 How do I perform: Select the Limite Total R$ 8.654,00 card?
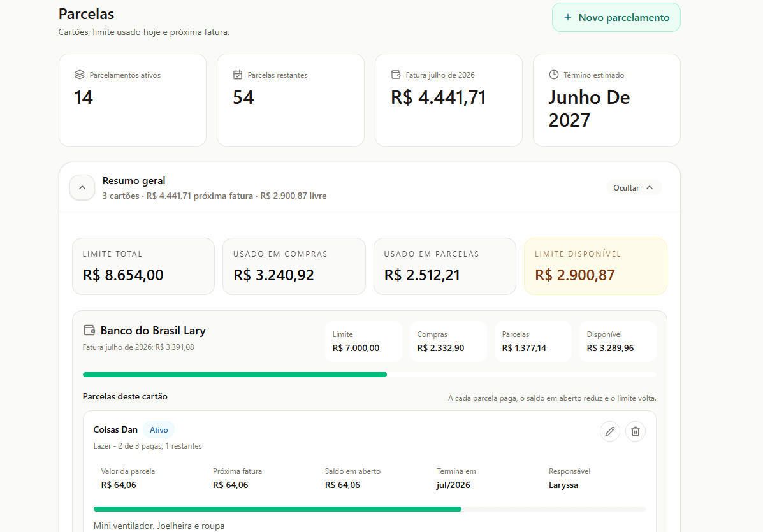pos(143,266)
